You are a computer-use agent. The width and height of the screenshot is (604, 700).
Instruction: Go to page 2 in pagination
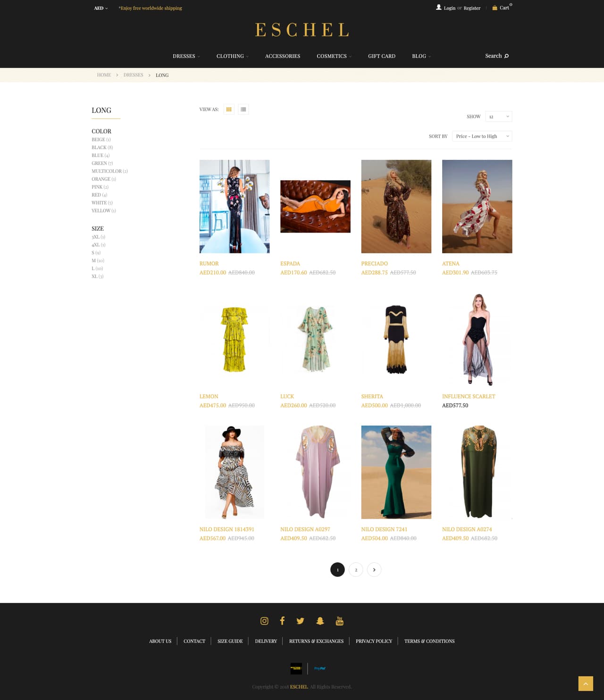[356, 570]
